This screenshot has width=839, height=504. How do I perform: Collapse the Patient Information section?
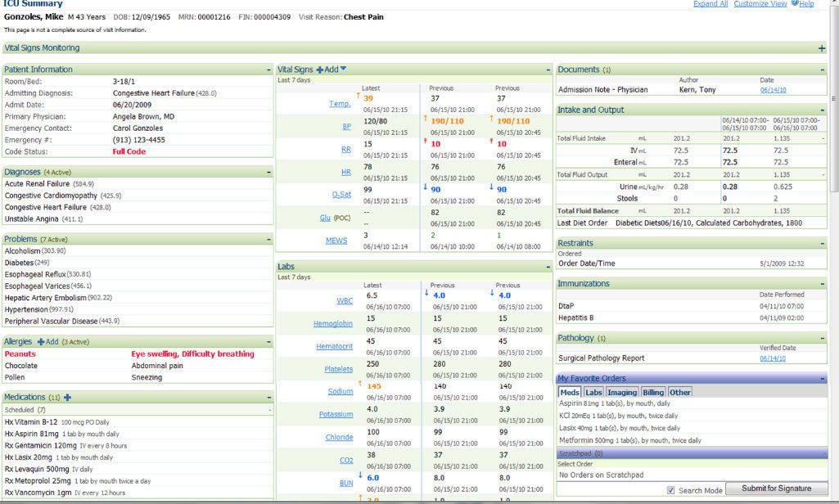click(x=268, y=70)
